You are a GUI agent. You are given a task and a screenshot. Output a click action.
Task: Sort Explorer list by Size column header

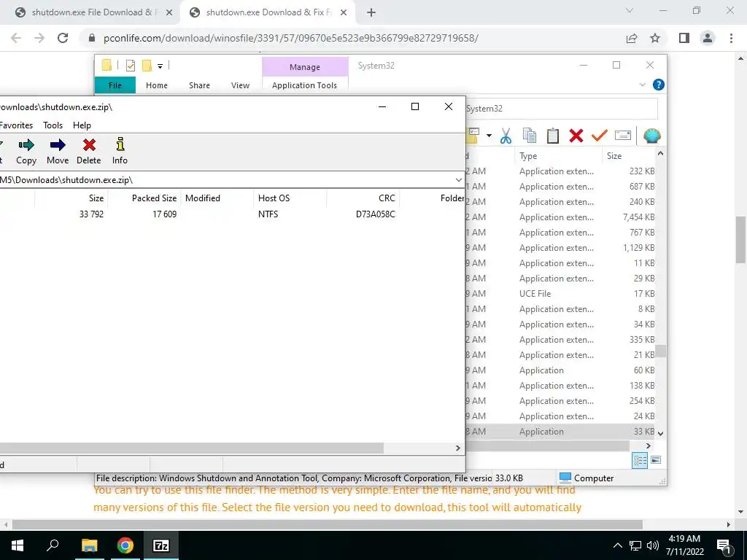click(x=628, y=156)
